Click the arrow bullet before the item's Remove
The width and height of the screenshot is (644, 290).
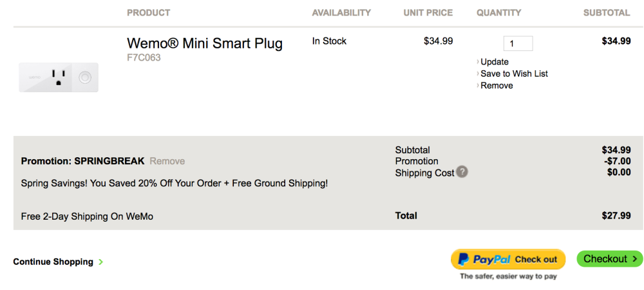478,86
